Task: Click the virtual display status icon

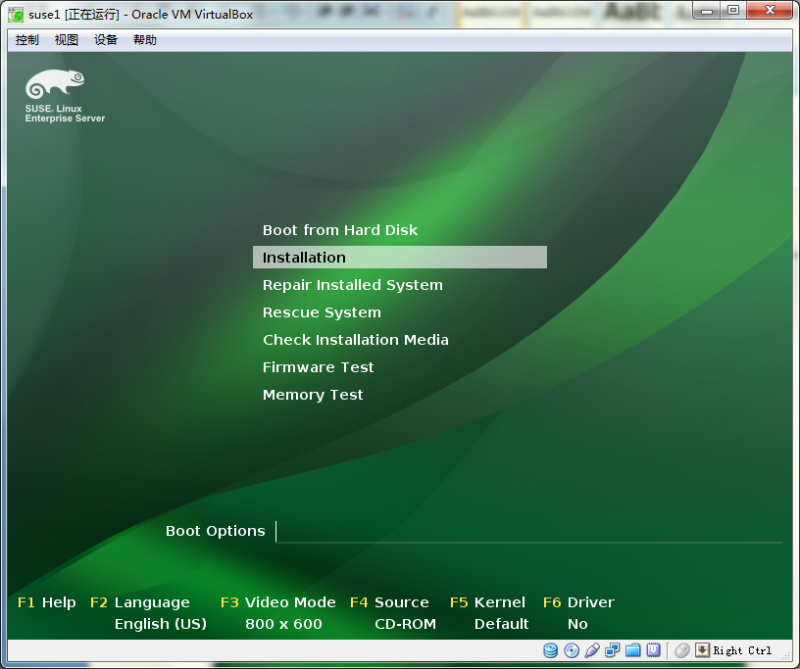Action: click(x=613, y=650)
